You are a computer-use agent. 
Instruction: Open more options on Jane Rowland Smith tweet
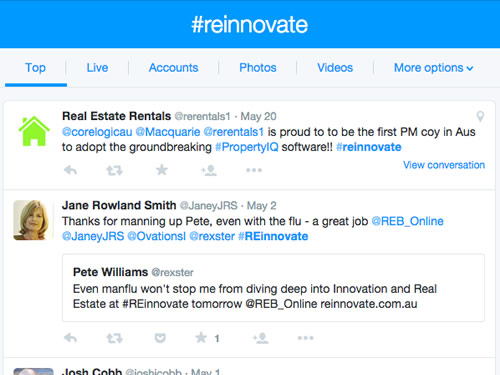click(x=306, y=338)
